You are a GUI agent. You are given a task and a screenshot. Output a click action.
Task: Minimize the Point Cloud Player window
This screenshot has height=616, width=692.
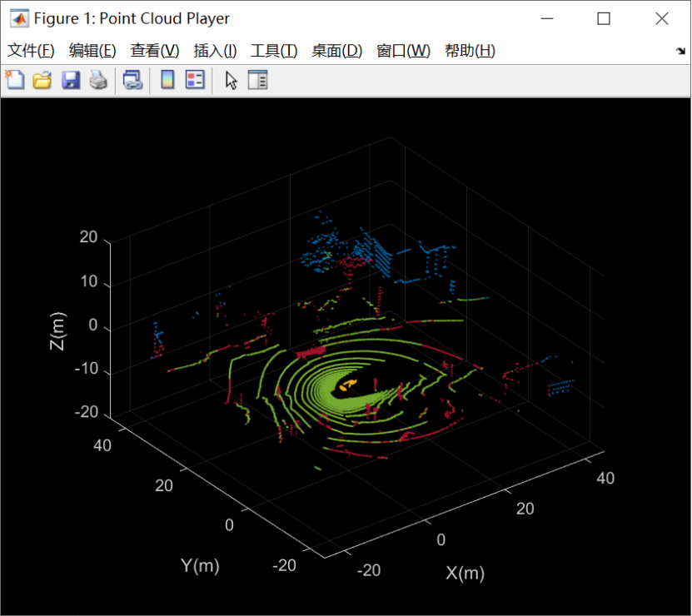[x=547, y=18]
